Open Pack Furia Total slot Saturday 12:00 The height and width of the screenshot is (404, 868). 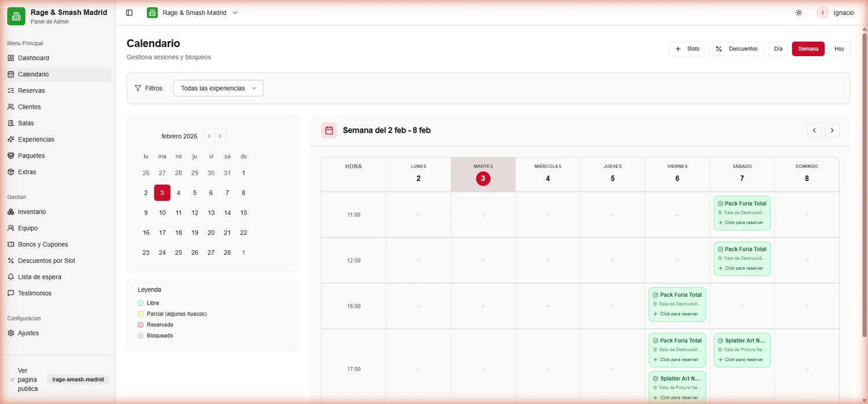click(742, 259)
